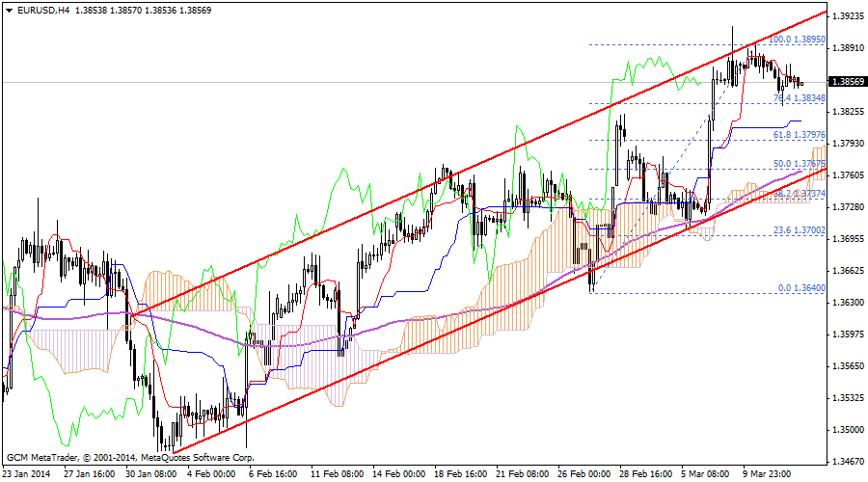868x482 pixels.
Task: Click the 5 Mar 08:00 time label
Action: (706, 474)
